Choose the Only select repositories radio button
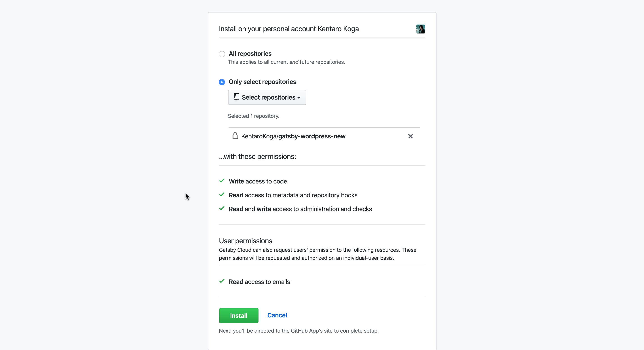Image resolution: width=644 pixels, height=350 pixels. point(222,82)
